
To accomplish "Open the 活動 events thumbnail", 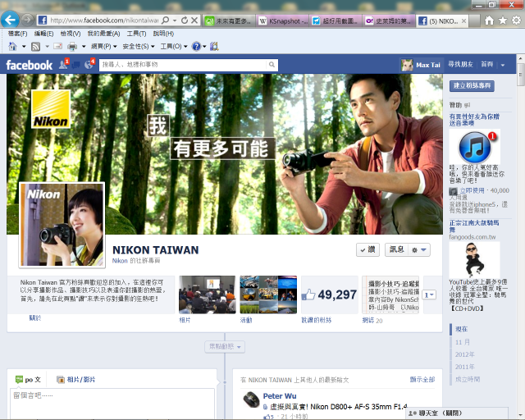I will pos(268,294).
